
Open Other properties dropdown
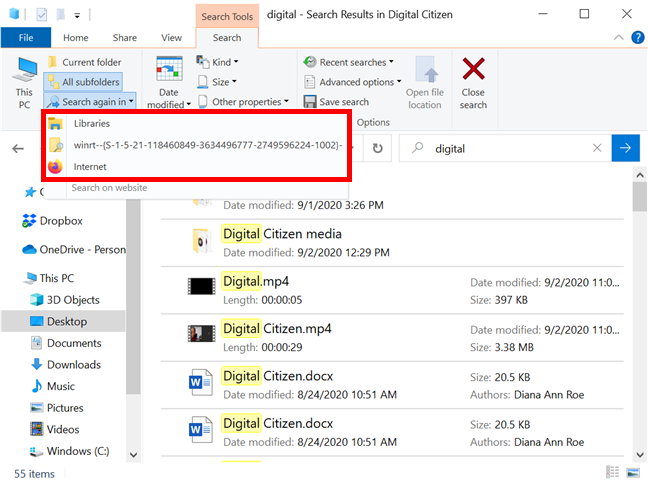point(243,102)
